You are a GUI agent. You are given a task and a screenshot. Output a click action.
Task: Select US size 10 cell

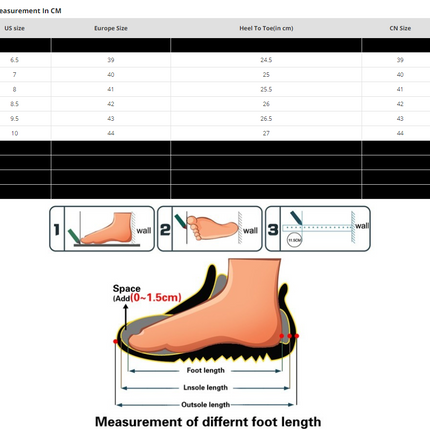[x=14, y=133]
